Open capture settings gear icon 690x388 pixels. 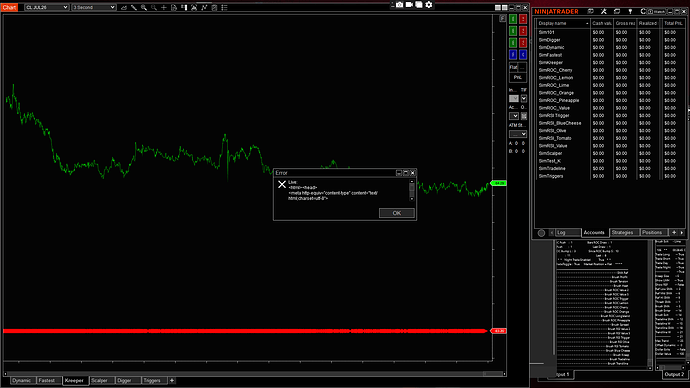tap(429, 4)
